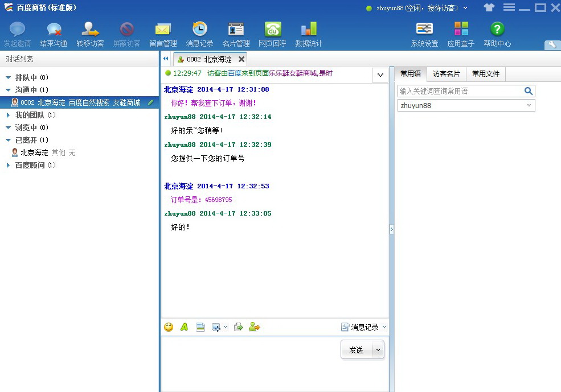
Task: Open 网页回呼 web callback tool
Action: [x=272, y=33]
